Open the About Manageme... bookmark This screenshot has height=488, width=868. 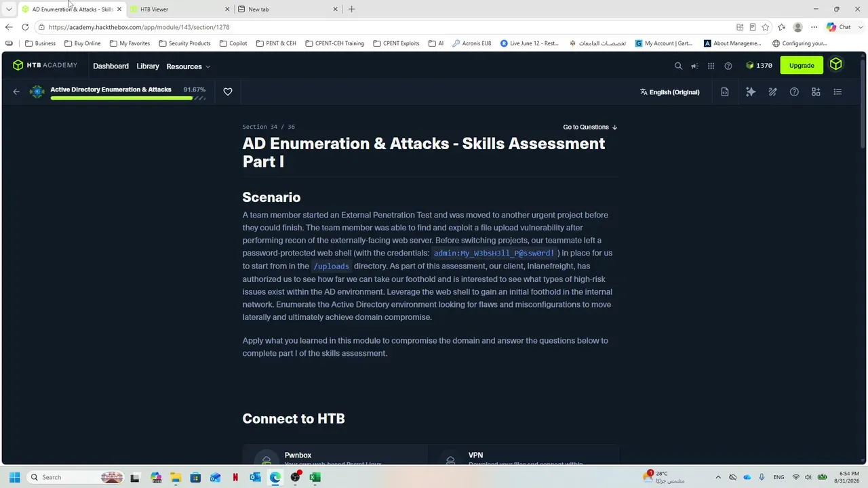(x=732, y=43)
